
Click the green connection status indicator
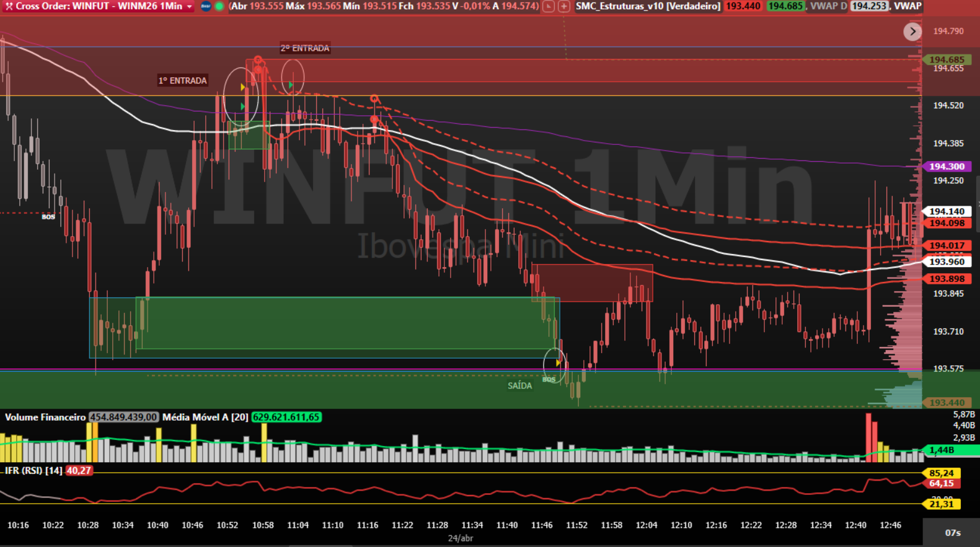pos(219,6)
